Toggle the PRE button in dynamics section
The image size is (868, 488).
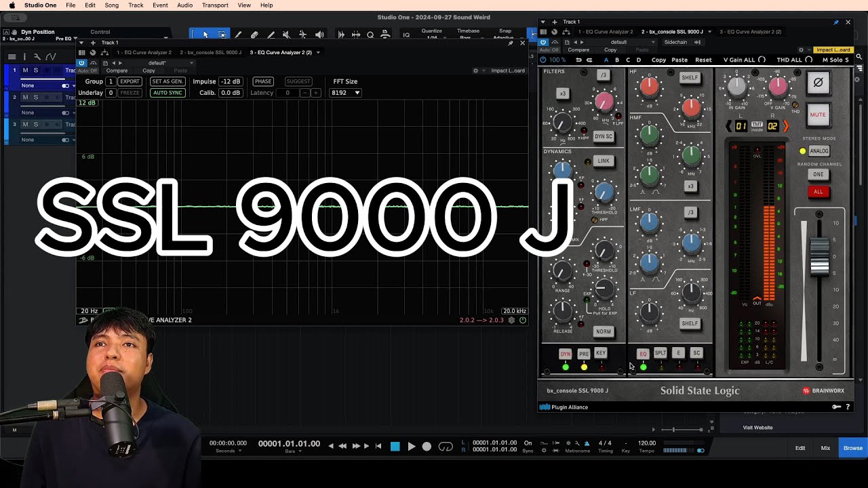(583, 354)
